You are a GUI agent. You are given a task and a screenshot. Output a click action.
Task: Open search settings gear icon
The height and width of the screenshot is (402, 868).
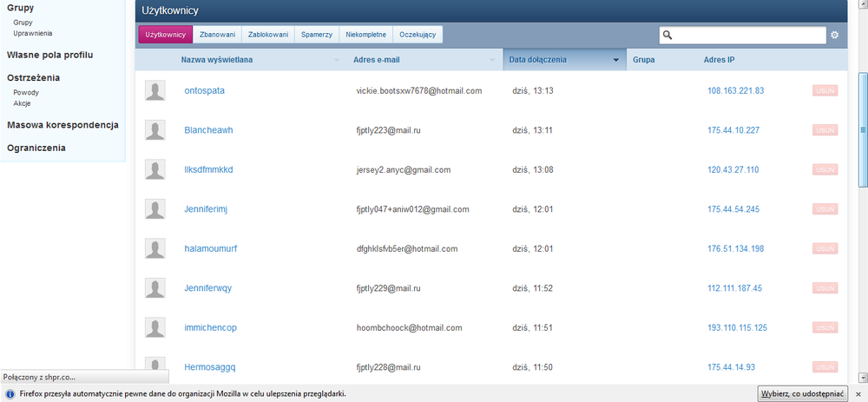tap(835, 35)
